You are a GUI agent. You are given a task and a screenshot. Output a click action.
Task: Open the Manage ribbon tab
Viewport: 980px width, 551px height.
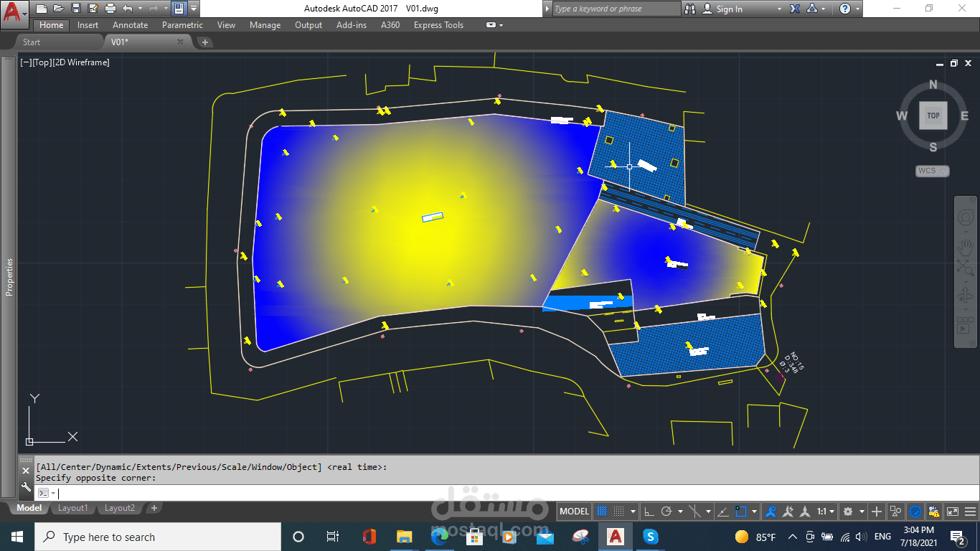coord(265,25)
